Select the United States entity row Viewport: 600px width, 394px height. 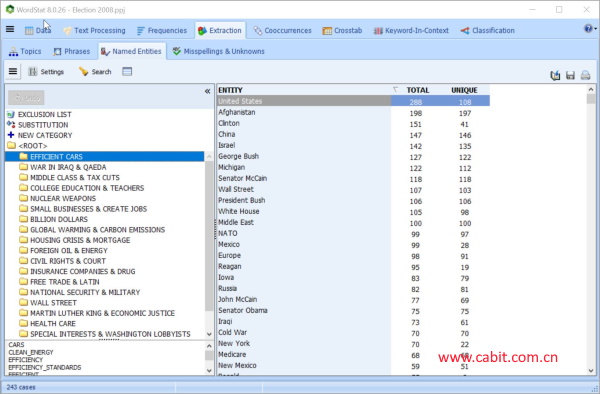353,101
